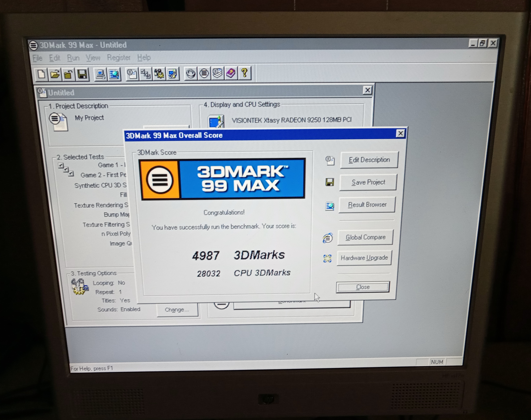Click the Change... button under Testing Options

click(177, 309)
